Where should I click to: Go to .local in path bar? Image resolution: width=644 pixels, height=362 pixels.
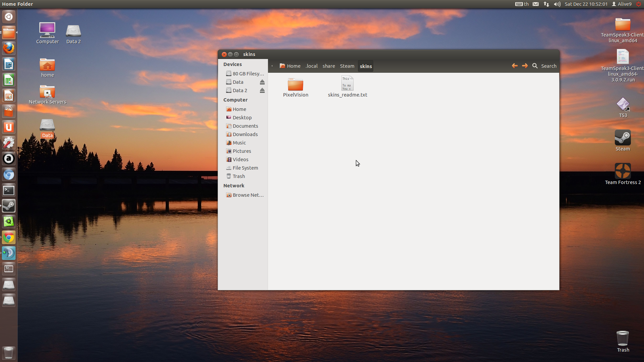[x=311, y=66]
